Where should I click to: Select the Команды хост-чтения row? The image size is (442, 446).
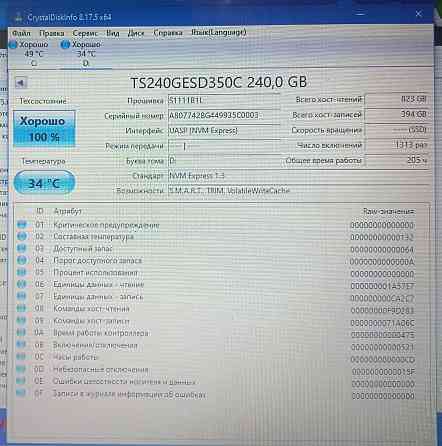215,309
